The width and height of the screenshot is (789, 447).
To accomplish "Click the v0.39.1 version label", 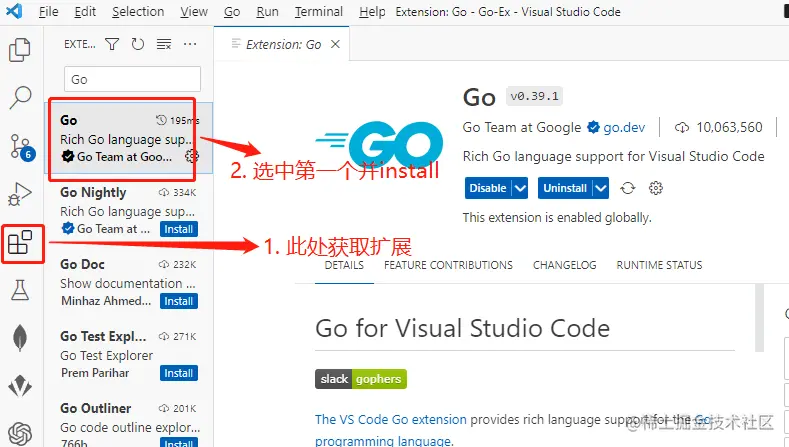I will click(534, 96).
